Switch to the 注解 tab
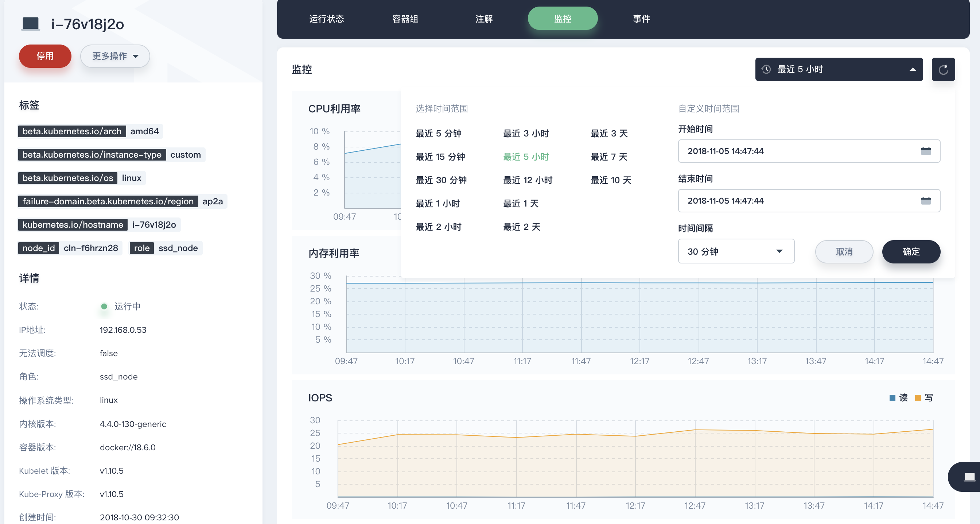 484,19
